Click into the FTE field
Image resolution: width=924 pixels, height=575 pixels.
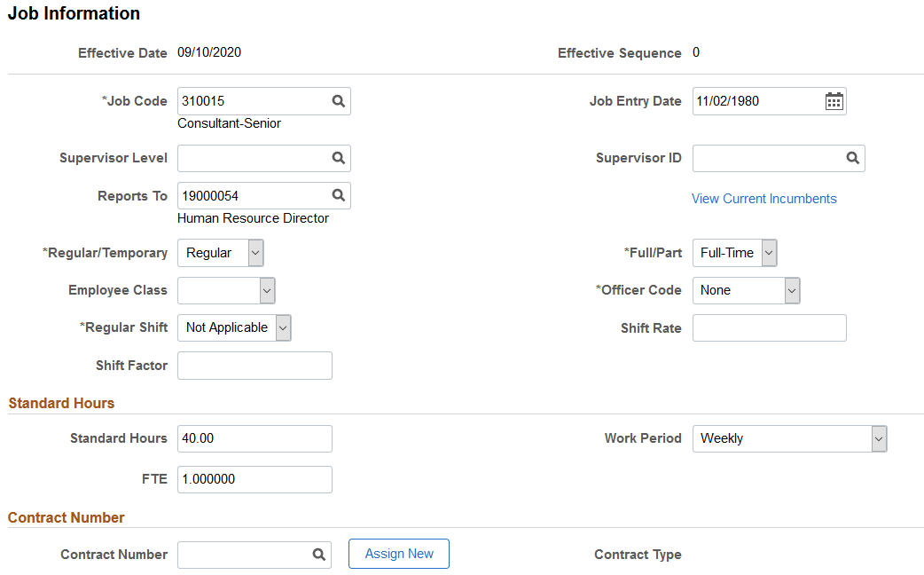[x=254, y=479]
